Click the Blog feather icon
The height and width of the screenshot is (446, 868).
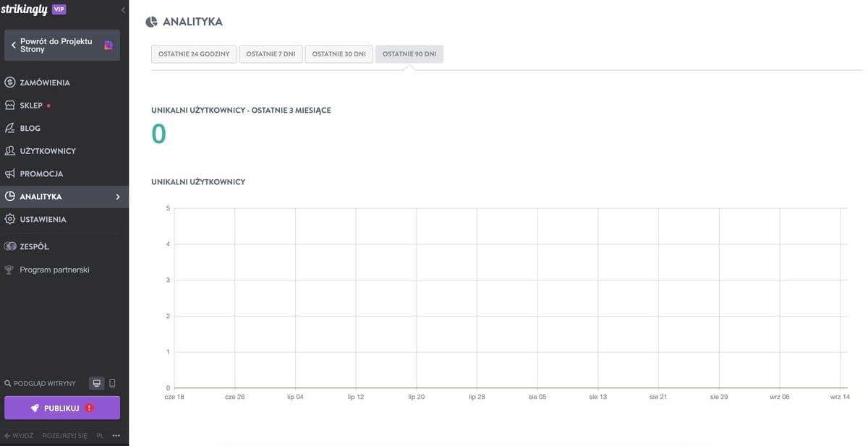pos(9,128)
